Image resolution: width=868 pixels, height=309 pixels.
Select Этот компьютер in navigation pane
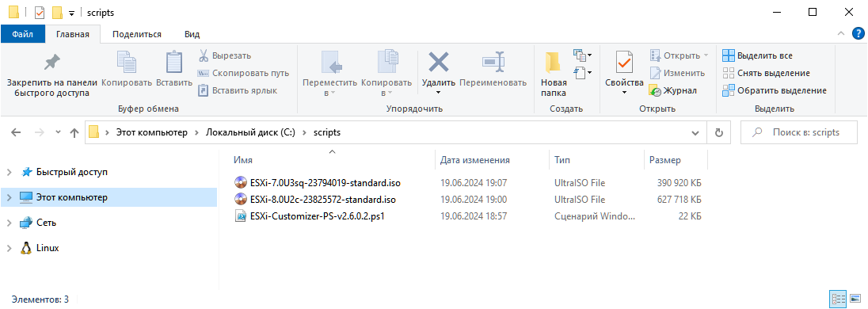72,197
